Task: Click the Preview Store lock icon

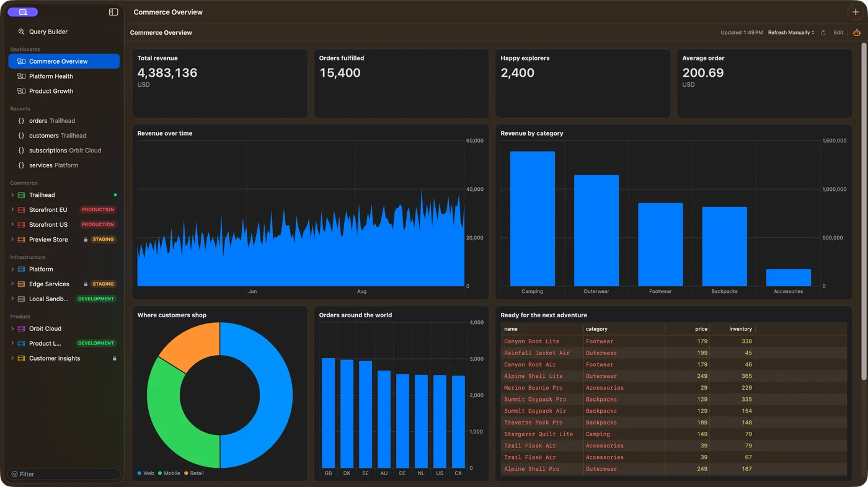Action: tap(84, 240)
